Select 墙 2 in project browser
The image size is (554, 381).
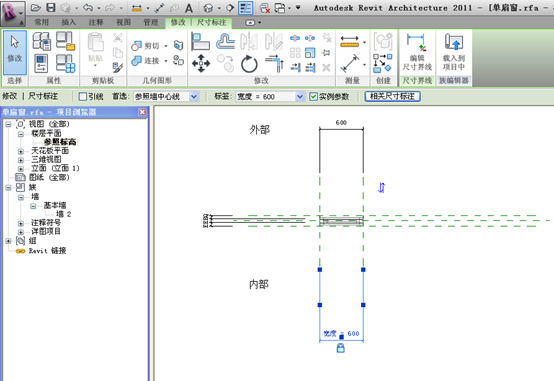64,214
